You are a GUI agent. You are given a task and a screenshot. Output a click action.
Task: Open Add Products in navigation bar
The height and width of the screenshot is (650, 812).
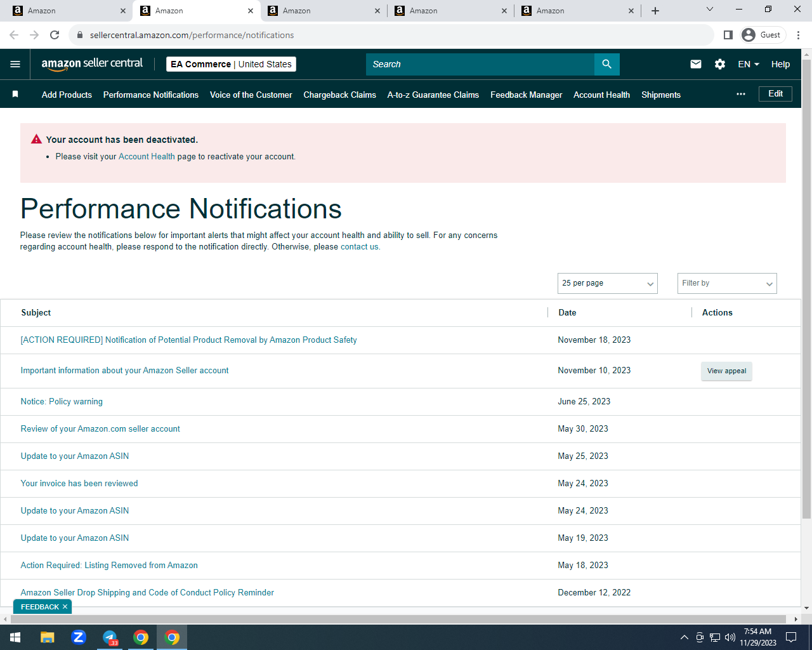point(67,95)
